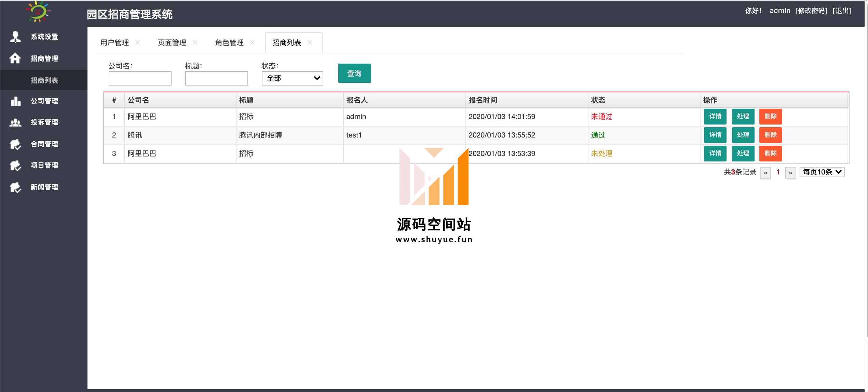Click page number 1 in pagination
This screenshot has height=392, width=868.
click(x=778, y=172)
